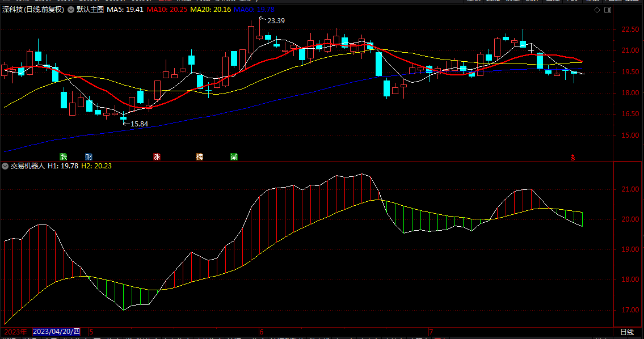Image resolution: width=644 pixels, height=339 pixels.
Task: Click the 16.50 price axis label
Action: click(630, 114)
